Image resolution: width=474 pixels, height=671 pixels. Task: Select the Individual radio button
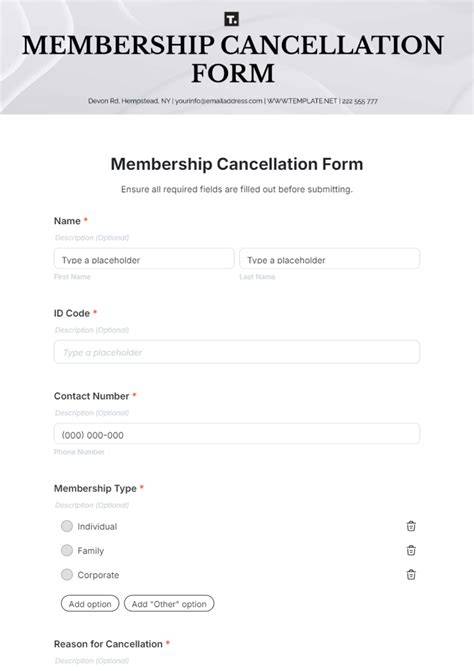point(67,526)
